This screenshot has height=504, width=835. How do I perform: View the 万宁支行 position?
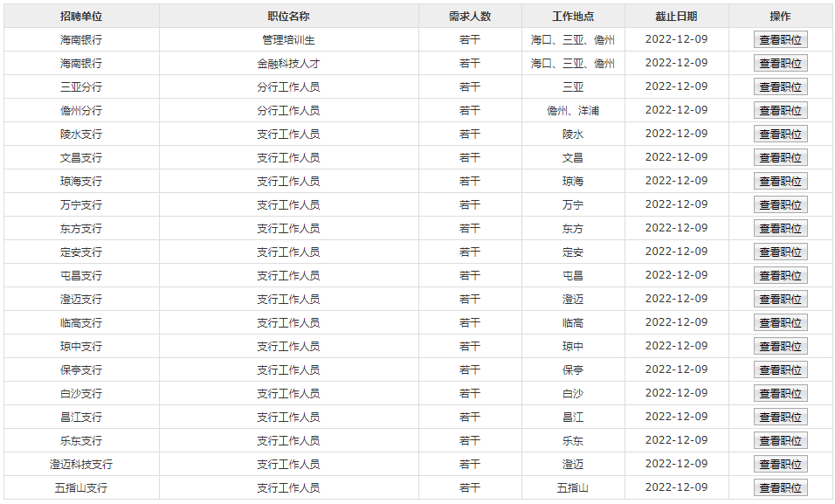(780, 204)
